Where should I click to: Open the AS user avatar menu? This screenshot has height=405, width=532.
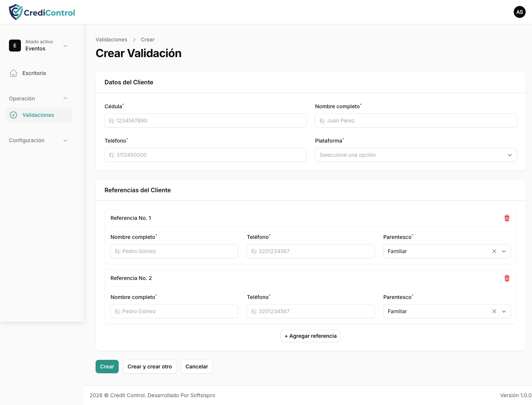[x=519, y=12]
